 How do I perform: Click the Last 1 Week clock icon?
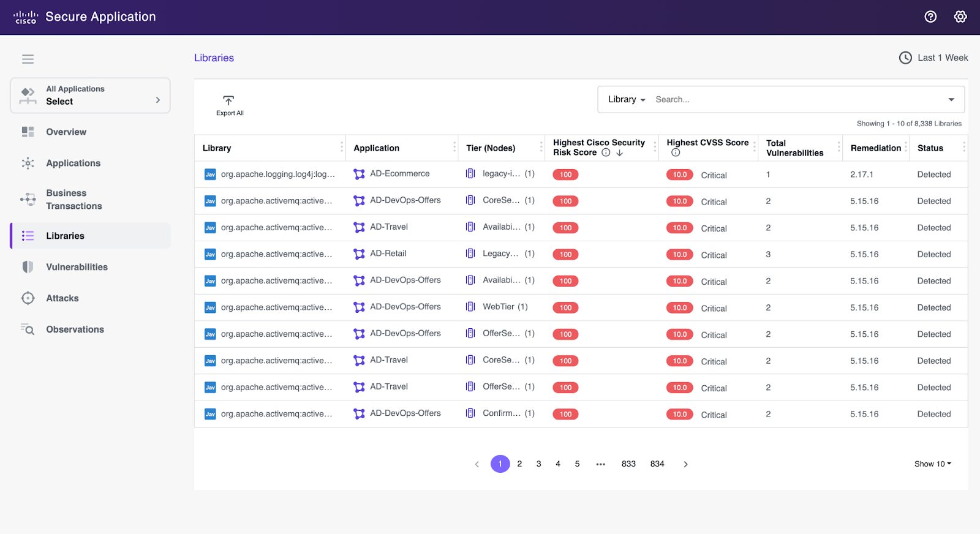point(905,58)
